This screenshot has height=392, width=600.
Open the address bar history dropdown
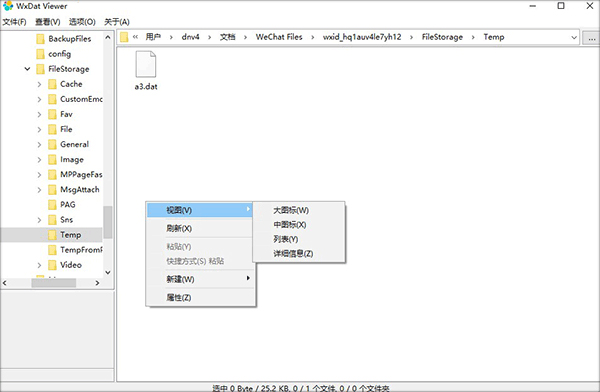click(x=574, y=38)
